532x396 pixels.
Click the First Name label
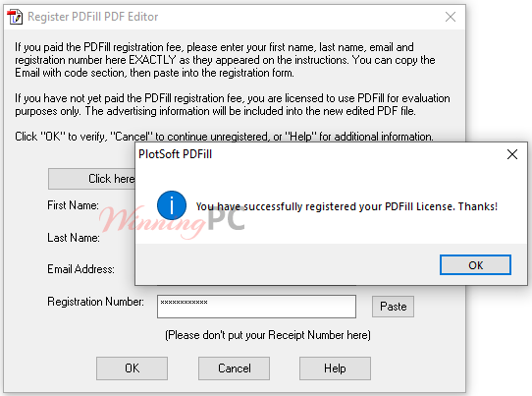coord(73,205)
